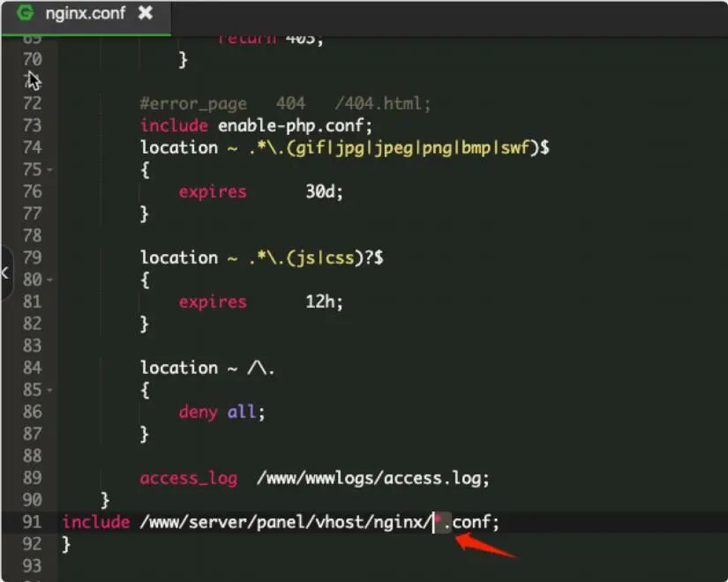Screen dimensions: 728x582
Task: Click line number 93 in gutter
Action: coord(32,566)
